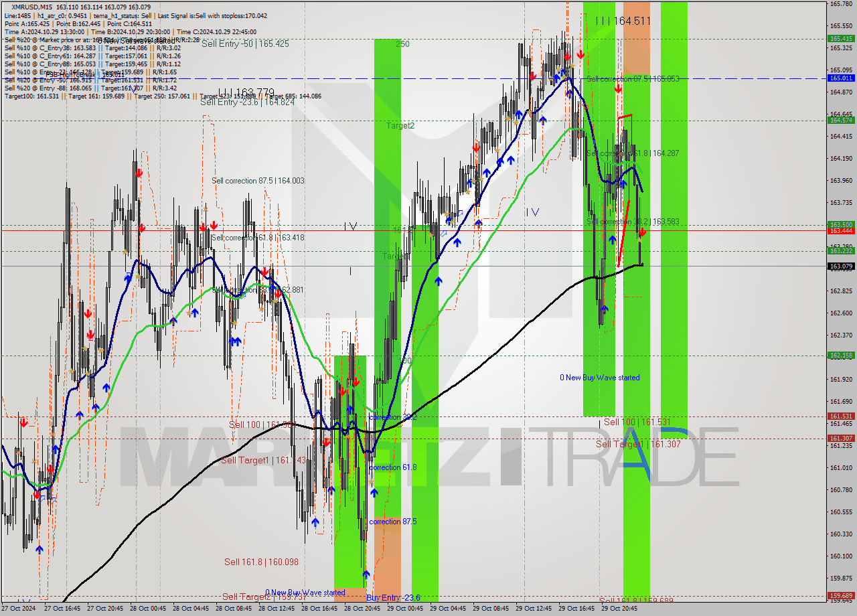The width and height of the screenshot is (857, 616).
Task: Click the 162.600 price axis value
Action: tap(841, 313)
